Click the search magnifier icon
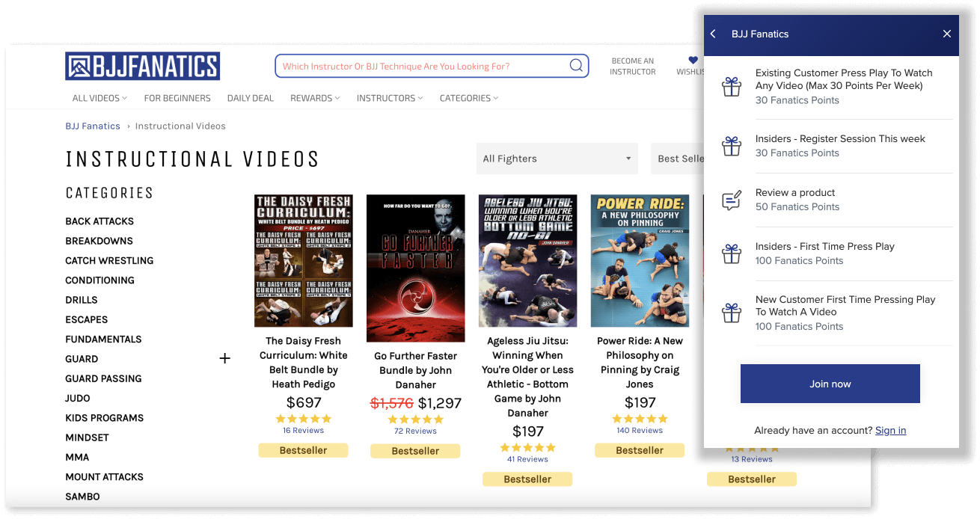The width and height of the screenshot is (980, 519). coord(576,66)
